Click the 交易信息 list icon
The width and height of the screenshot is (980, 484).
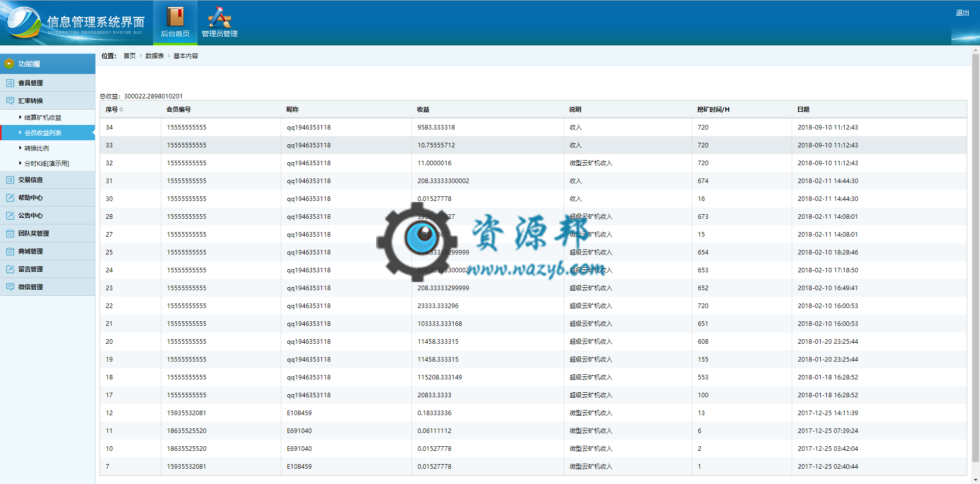(x=10, y=180)
